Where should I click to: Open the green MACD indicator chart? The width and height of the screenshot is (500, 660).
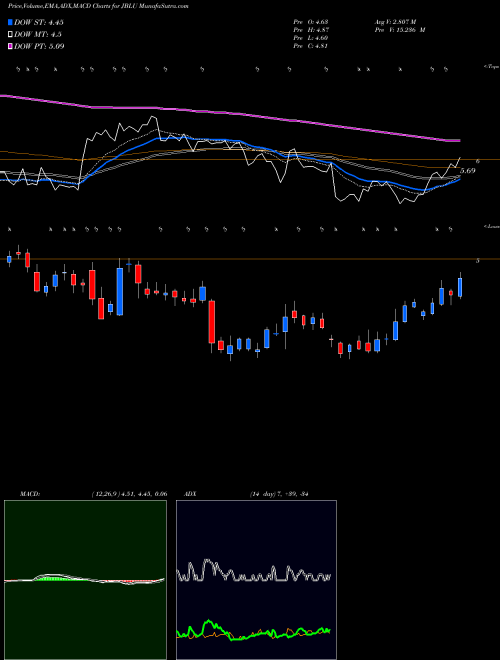85,580
